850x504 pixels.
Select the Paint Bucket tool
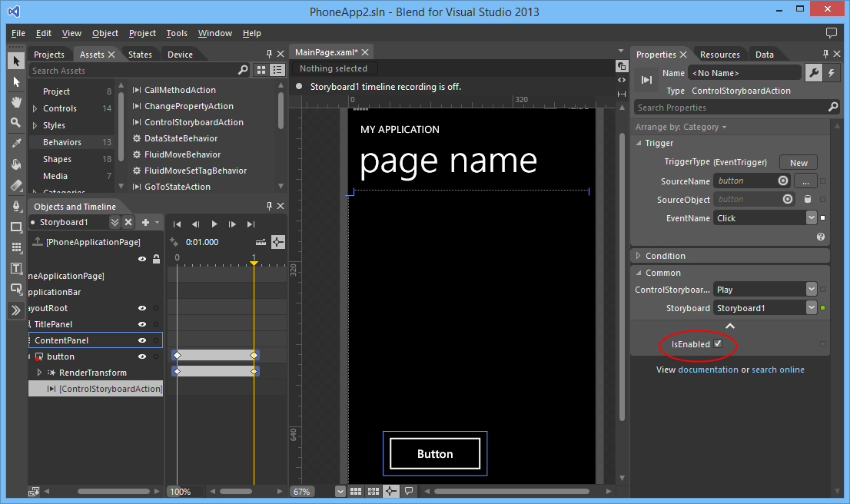pyautogui.click(x=16, y=164)
